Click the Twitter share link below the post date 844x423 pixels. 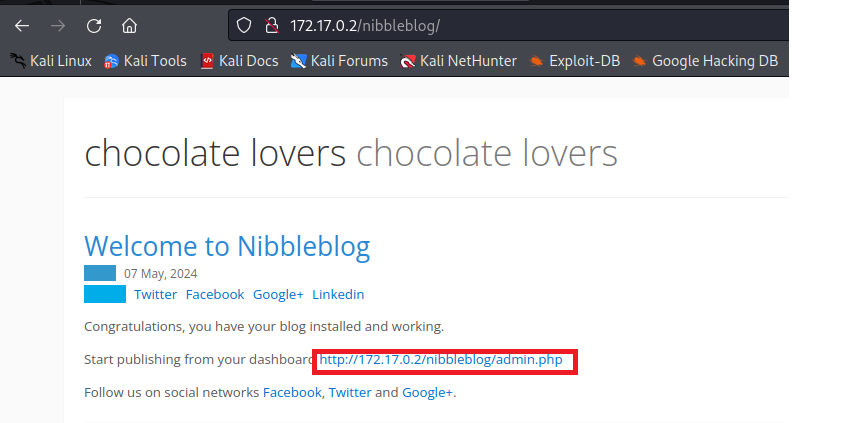click(155, 294)
